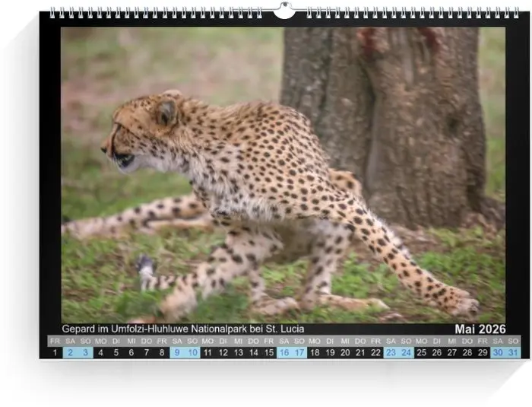Click day 27 in the date row

pos(453,353)
